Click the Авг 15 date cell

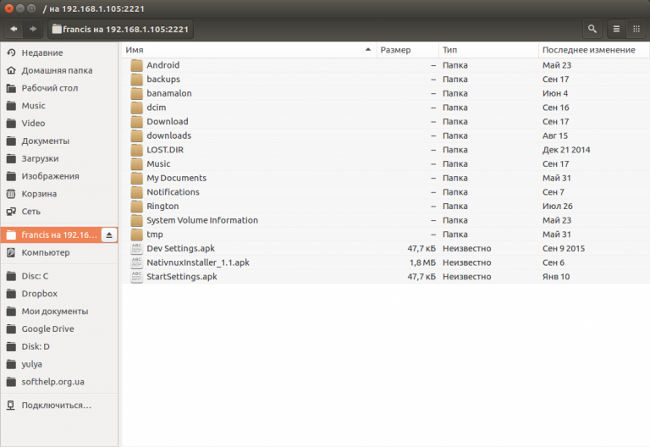click(555, 136)
